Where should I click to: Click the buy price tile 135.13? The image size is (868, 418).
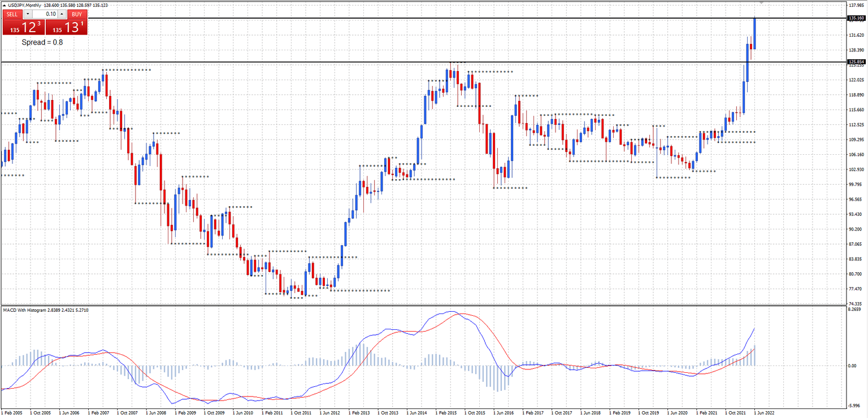[67, 28]
